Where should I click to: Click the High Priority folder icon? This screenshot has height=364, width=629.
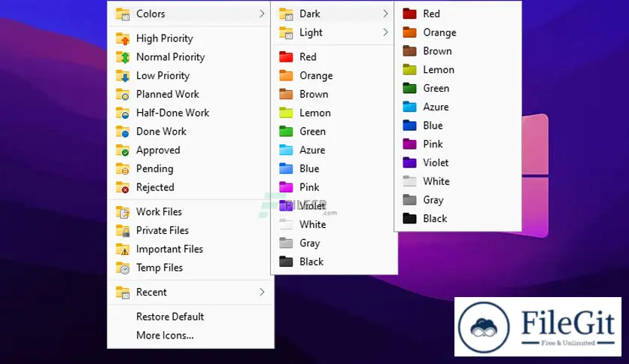tap(123, 38)
